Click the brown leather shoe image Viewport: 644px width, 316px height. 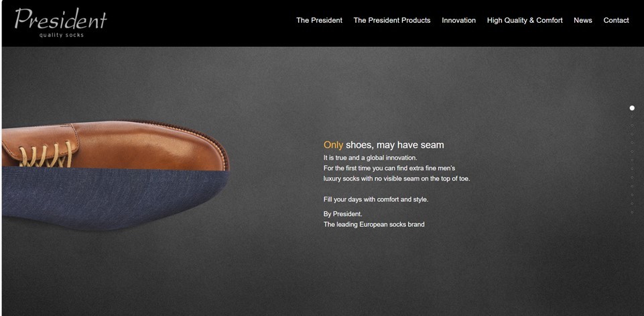click(x=115, y=145)
